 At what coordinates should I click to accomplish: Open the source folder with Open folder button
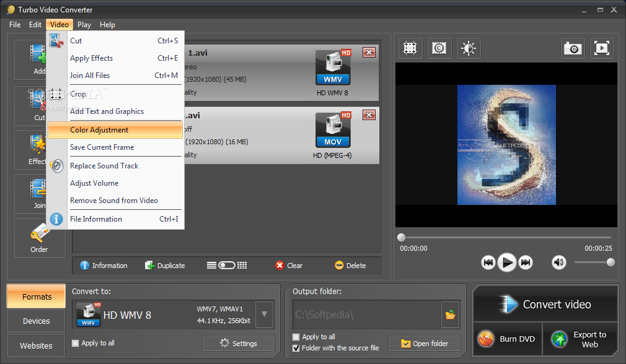[x=425, y=344]
